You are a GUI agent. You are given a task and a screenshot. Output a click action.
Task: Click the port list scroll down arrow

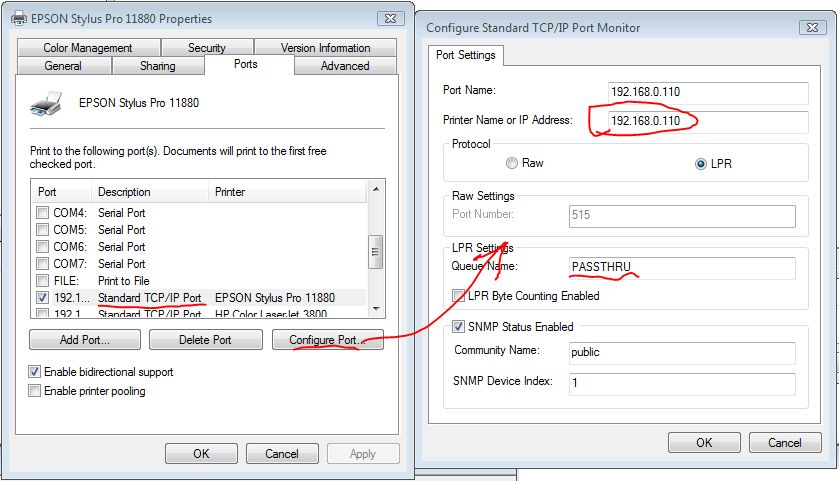(x=376, y=309)
